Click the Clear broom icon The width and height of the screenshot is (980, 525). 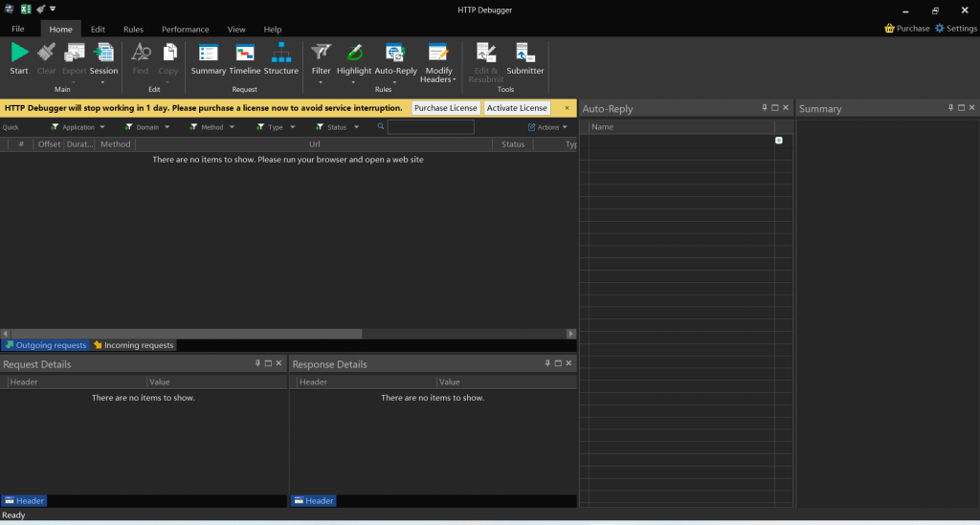pyautogui.click(x=46, y=53)
